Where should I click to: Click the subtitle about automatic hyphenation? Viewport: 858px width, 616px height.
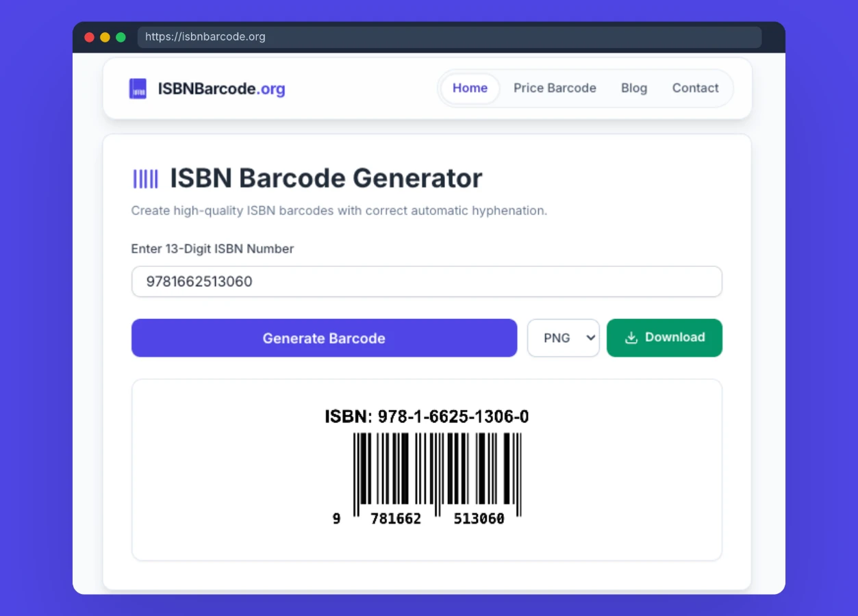click(339, 211)
